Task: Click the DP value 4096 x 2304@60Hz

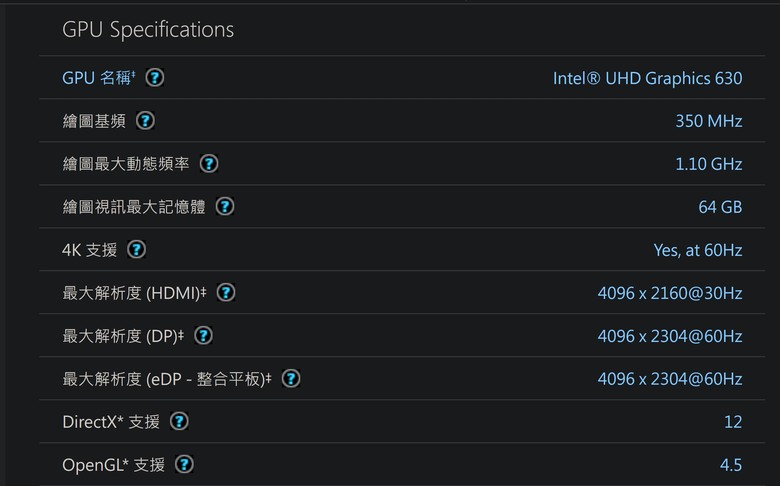Action: click(670, 336)
